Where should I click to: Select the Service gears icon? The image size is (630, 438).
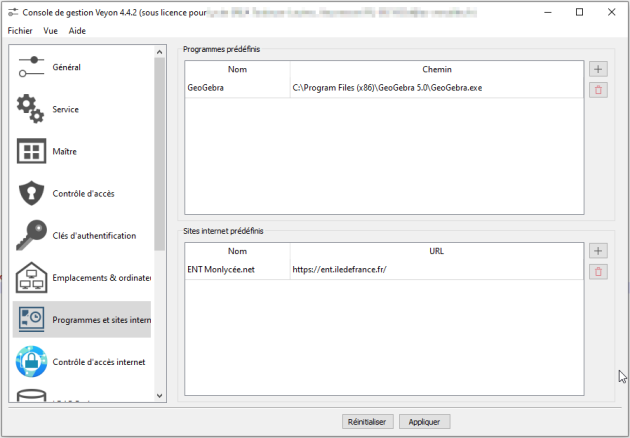31,109
